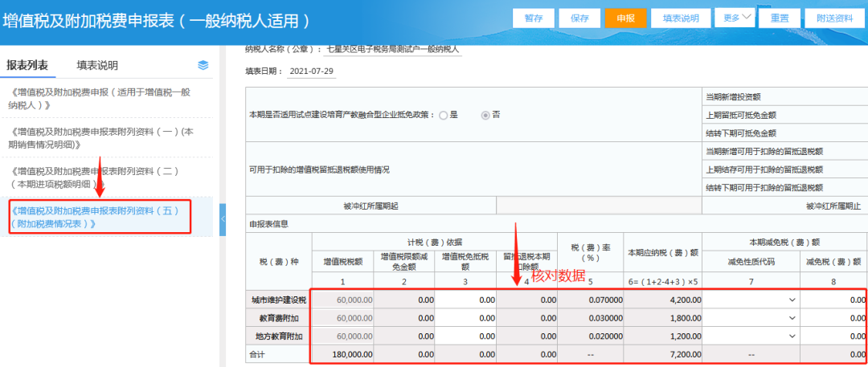Click 增值税税额 60,000.00 for 城市维护建设税
The width and height of the screenshot is (868, 367).
click(x=342, y=300)
